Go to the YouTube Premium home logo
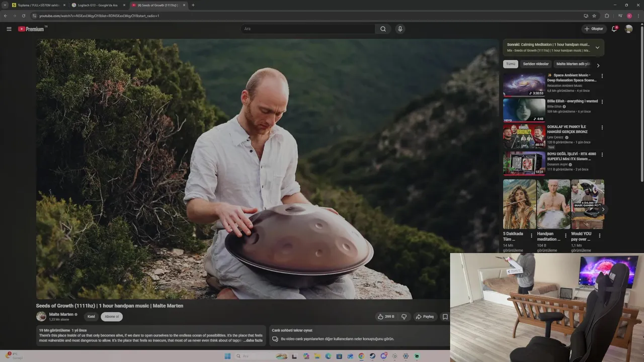Image resolution: width=644 pixels, height=362 pixels. pyautogui.click(x=32, y=29)
